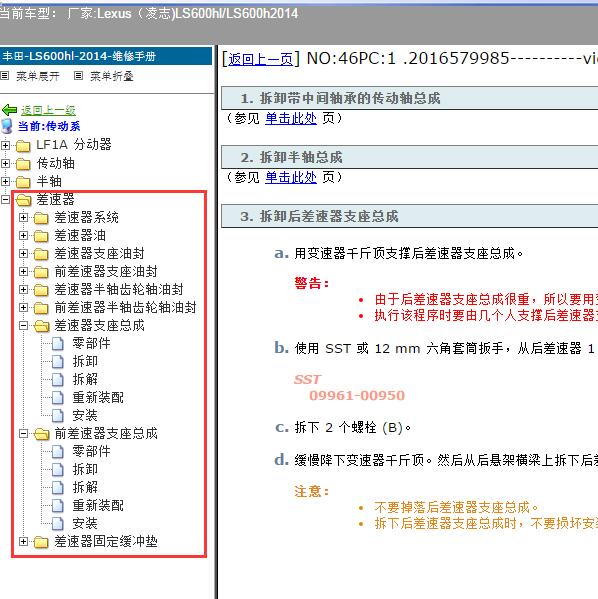Click page icon of 拆解 under 差速器支座总成
The height and width of the screenshot is (599, 598).
pos(58,379)
